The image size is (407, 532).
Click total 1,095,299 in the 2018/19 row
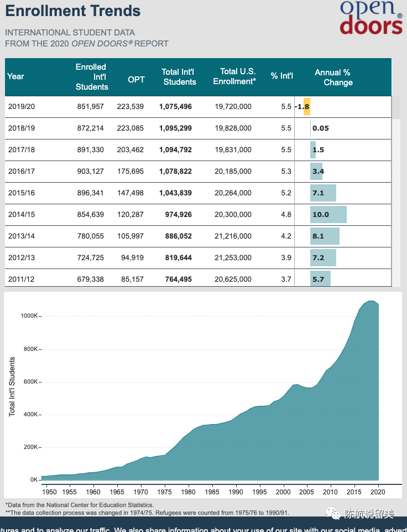pos(175,128)
